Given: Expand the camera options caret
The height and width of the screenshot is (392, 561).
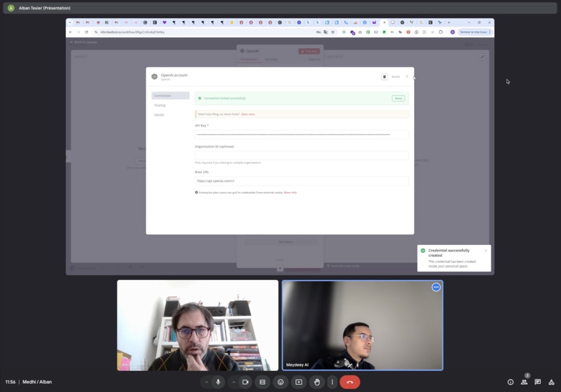Looking at the screenshot, I should pos(234,382).
